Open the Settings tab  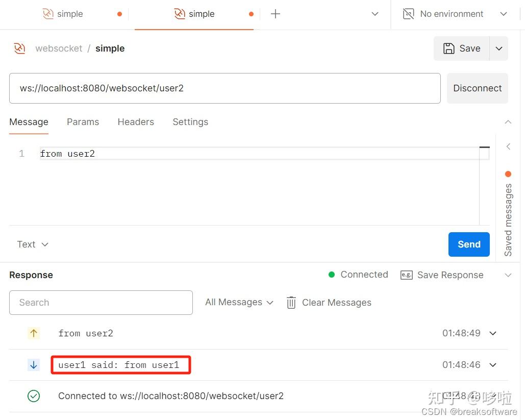pyautogui.click(x=190, y=122)
